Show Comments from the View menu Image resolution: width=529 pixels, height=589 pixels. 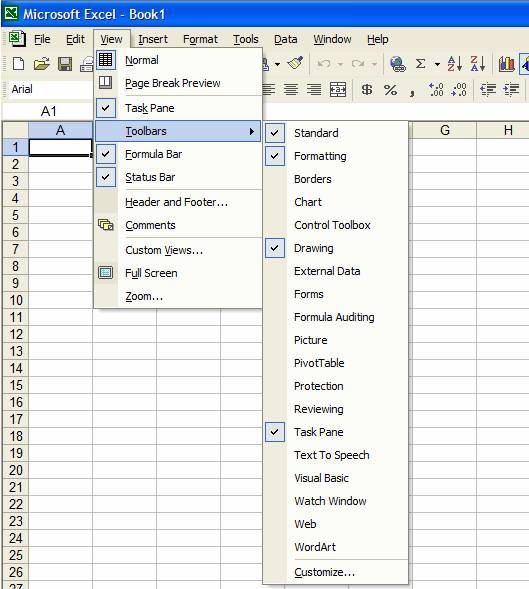coord(178,225)
